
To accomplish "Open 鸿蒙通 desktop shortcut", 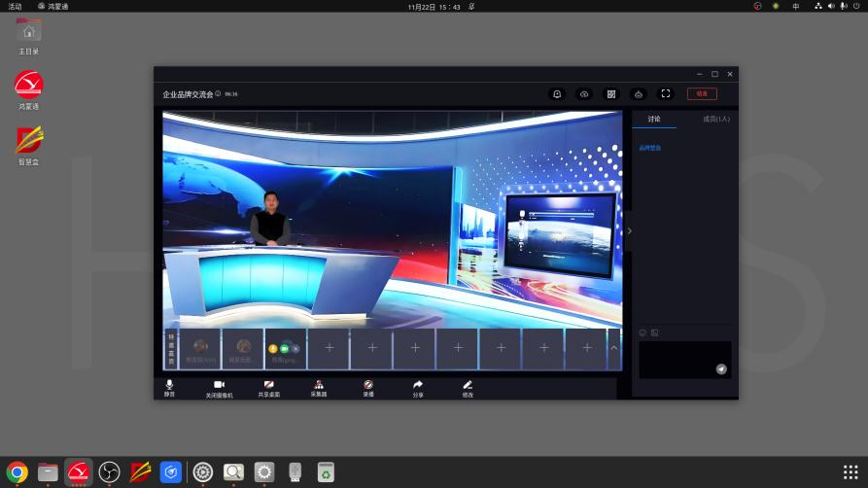I will [29, 90].
